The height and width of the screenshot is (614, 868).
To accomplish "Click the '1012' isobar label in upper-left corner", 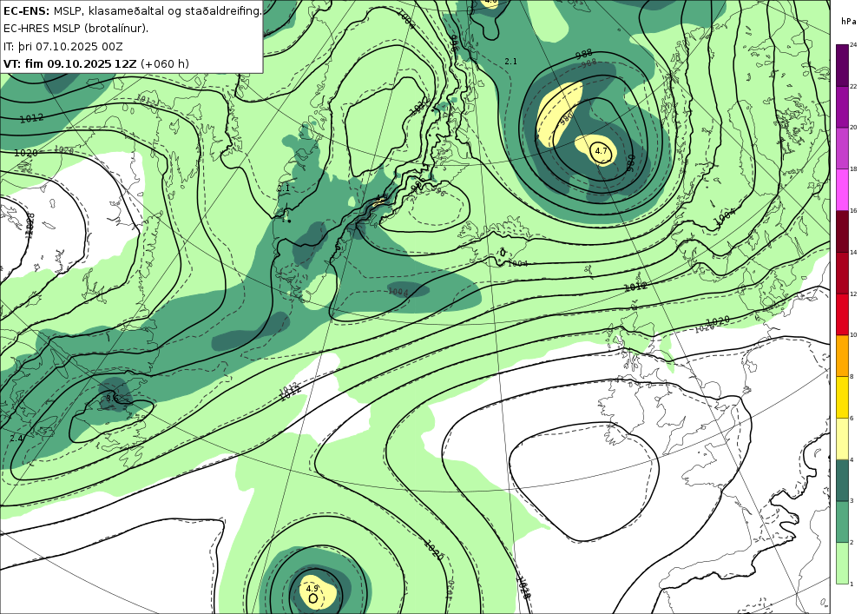I will (31, 118).
